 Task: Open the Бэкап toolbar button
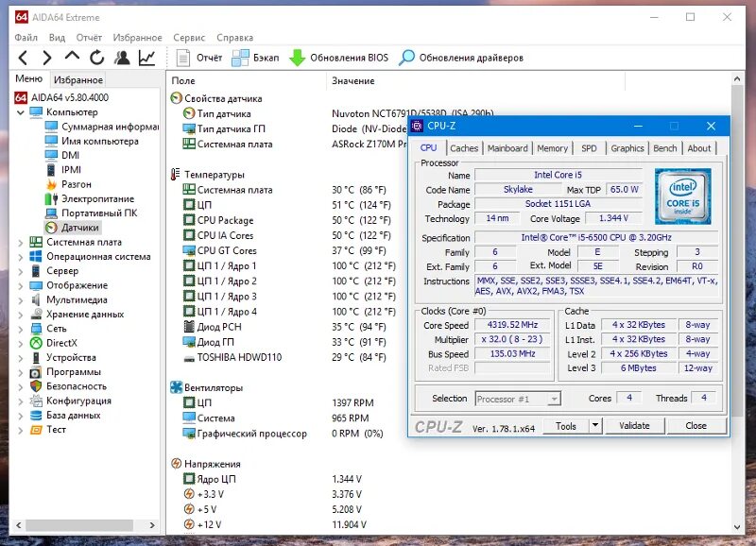click(x=255, y=58)
